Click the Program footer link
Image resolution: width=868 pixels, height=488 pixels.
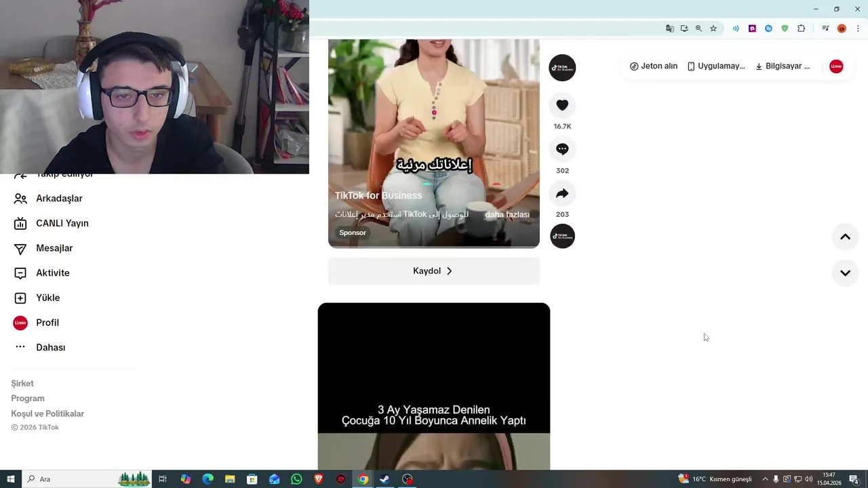(x=28, y=399)
